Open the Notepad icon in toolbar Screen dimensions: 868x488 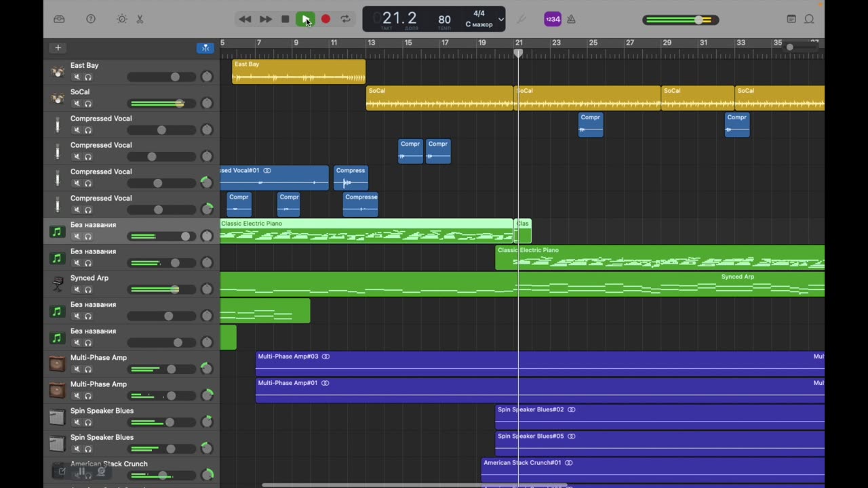(x=791, y=19)
